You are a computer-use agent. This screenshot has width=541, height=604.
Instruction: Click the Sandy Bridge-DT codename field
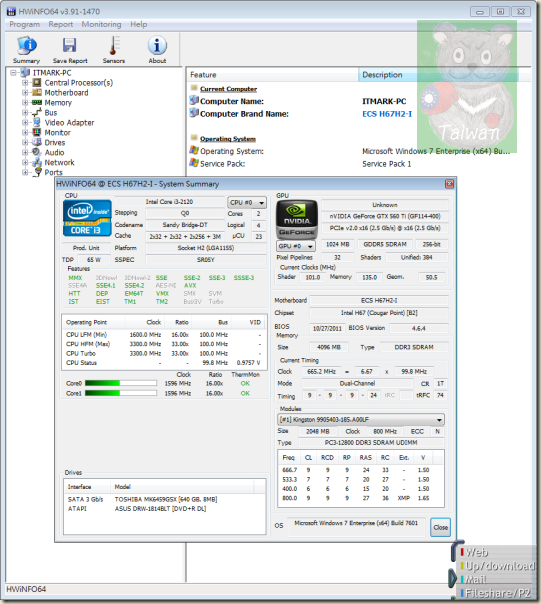pyautogui.click(x=185, y=225)
